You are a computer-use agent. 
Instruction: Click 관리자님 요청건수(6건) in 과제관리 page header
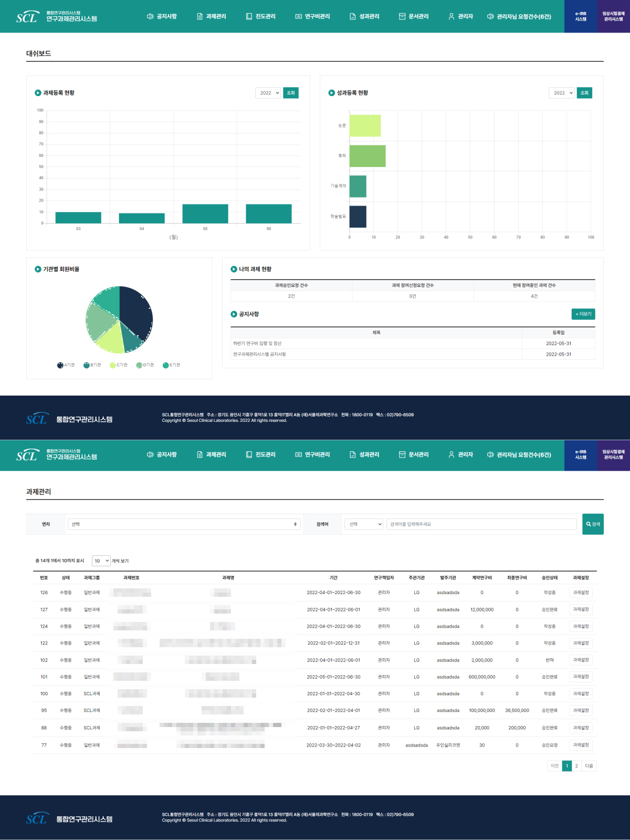point(519,454)
